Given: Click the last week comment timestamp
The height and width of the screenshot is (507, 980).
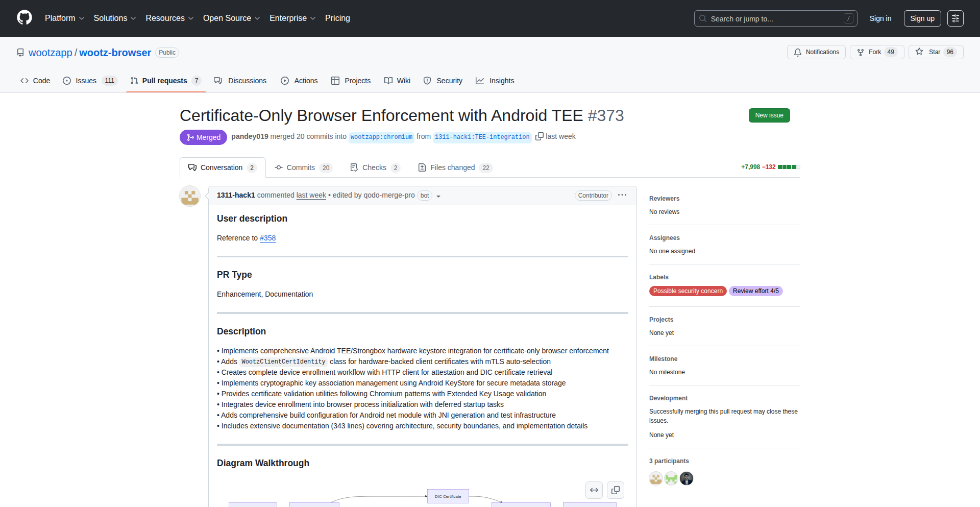Looking at the screenshot, I should tap(311, 195).
